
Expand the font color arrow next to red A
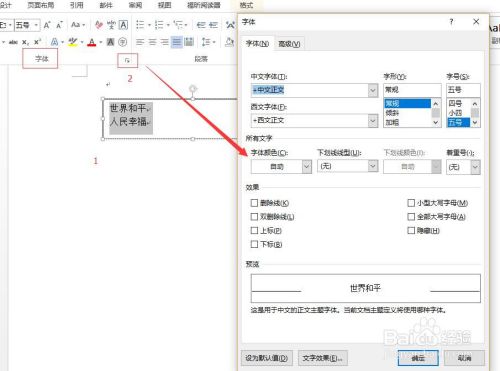pos(100,42)
